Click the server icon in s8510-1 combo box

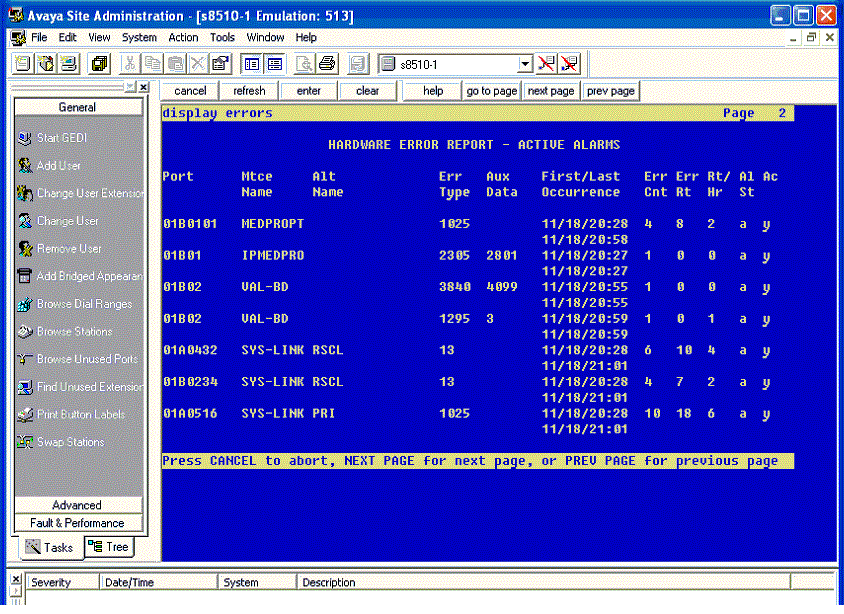tap(388, 64)
